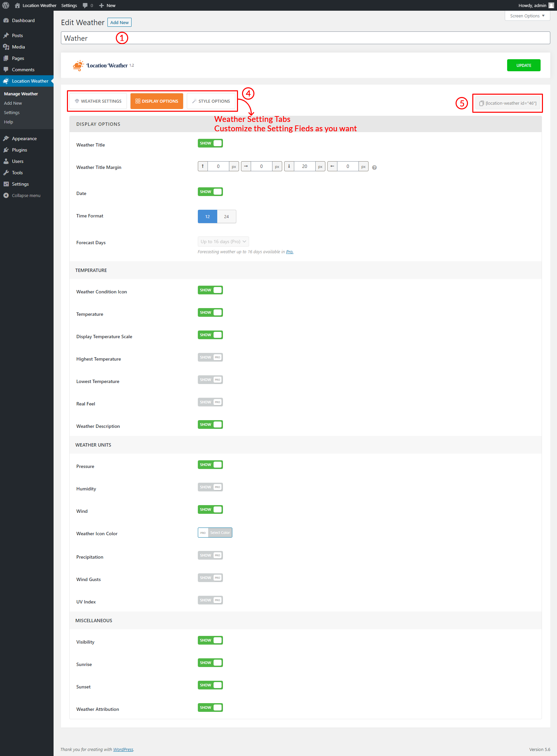Click the Location Weather logo icon

pyautogui.click(x=78, y=65)
